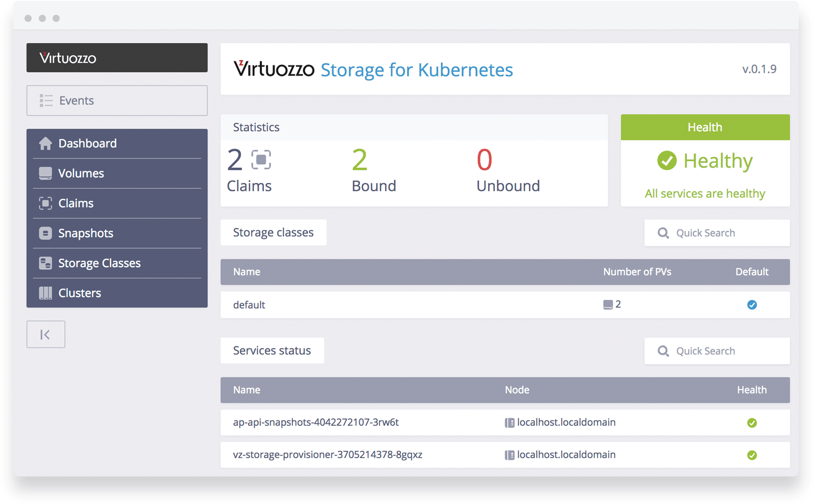Image resolution: width=814 pixels, height=504 pixels.
Task: Open the Events list panel
Action: coord(117,100)
